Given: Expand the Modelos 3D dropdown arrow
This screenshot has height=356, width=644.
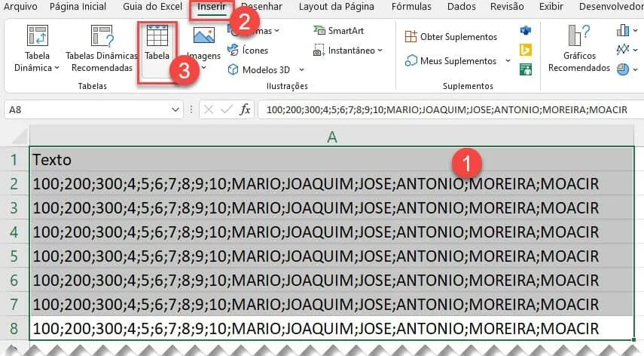Looking at the screenshot, I should pyautogui.click(x=301, y=70).
